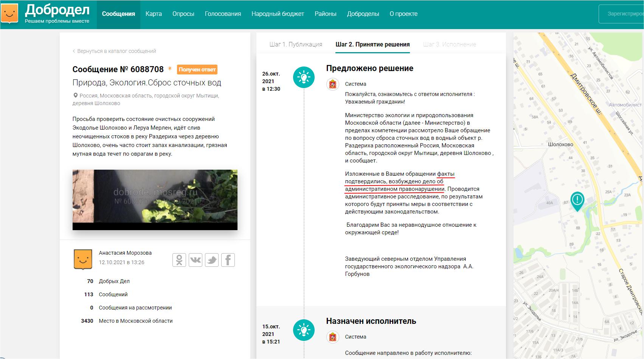Go to Доброделы page
The image size is (644, 359).
(x=363, y=14)
